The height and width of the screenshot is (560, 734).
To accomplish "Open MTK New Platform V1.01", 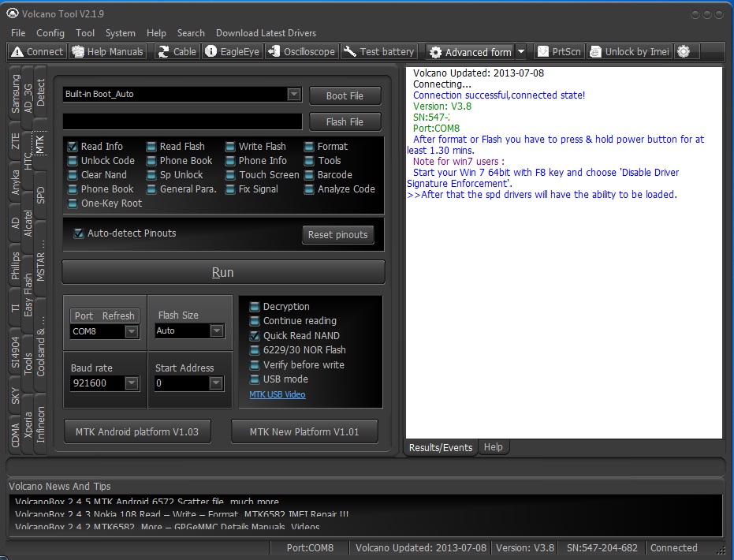I will [304, 431].
